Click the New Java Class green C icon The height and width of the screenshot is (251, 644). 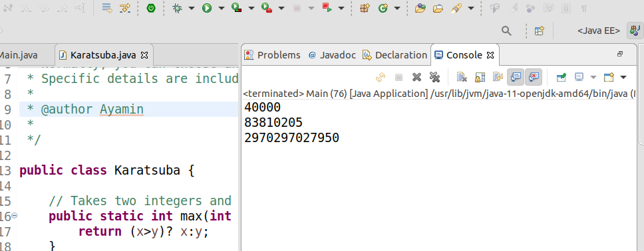(383, 8)
